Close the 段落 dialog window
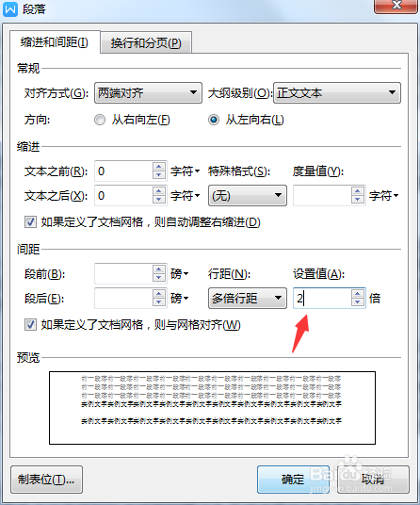This screenshot has width=420, height=505. pyautogui.click(x=396, y=6)
